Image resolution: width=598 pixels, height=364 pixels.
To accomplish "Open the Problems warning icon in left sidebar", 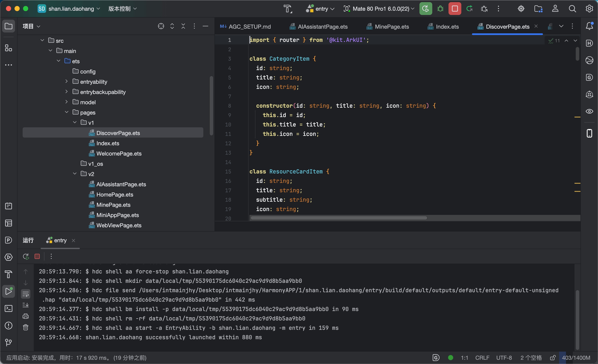I will pyautogui.click(x=9, y=325).
